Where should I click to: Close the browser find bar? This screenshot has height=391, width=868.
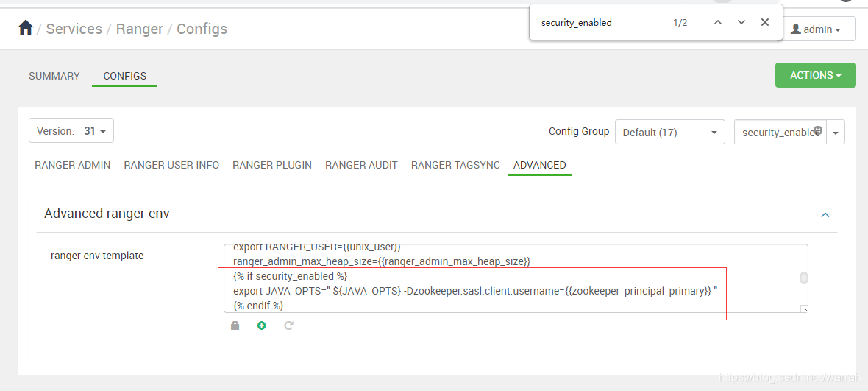(x=765, y=22)
